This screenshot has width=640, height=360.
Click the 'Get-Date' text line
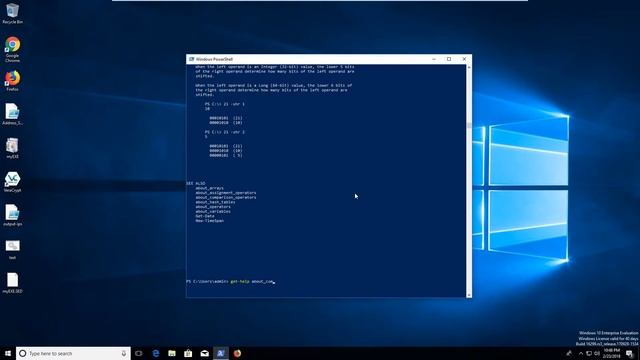[x=204, y=216]
